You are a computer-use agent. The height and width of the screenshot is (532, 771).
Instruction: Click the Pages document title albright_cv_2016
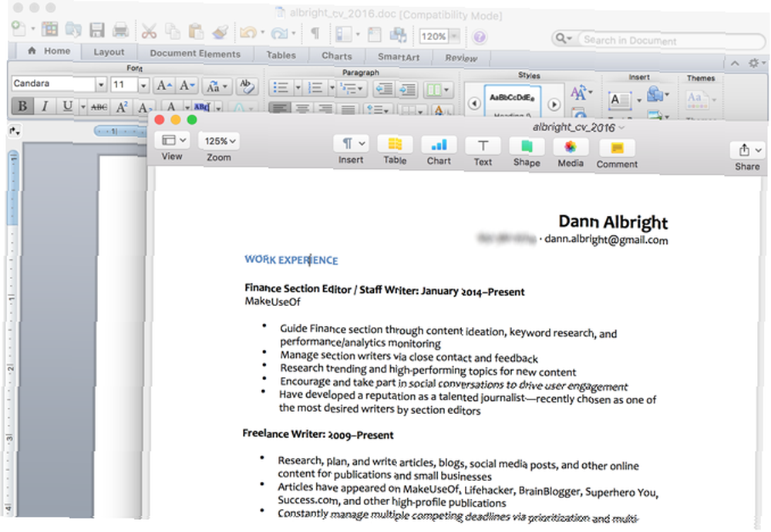(x=574, y=128)
